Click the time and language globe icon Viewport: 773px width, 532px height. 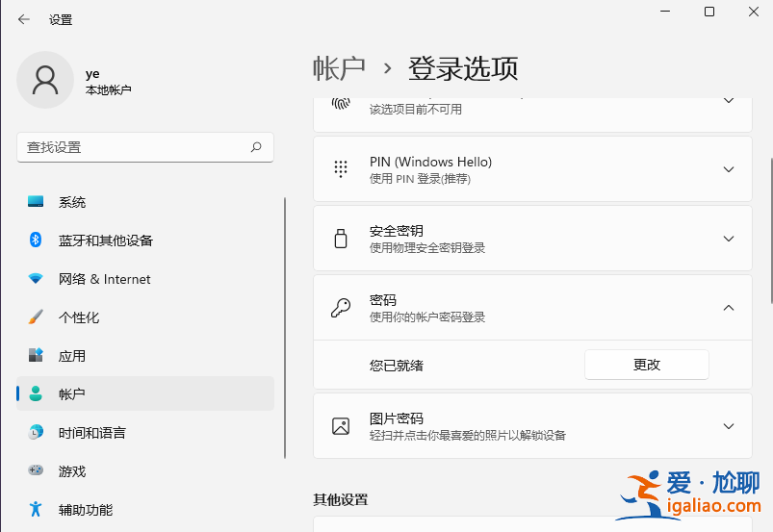click(36, 432)
